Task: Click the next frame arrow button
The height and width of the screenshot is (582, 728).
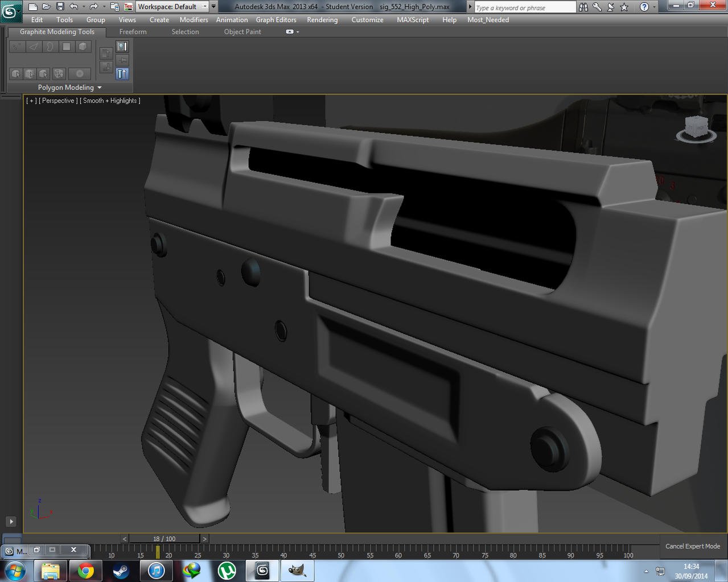Action: point(204,538)
